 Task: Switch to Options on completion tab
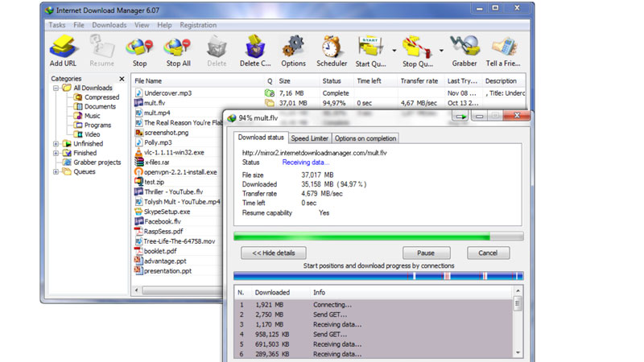365,138
